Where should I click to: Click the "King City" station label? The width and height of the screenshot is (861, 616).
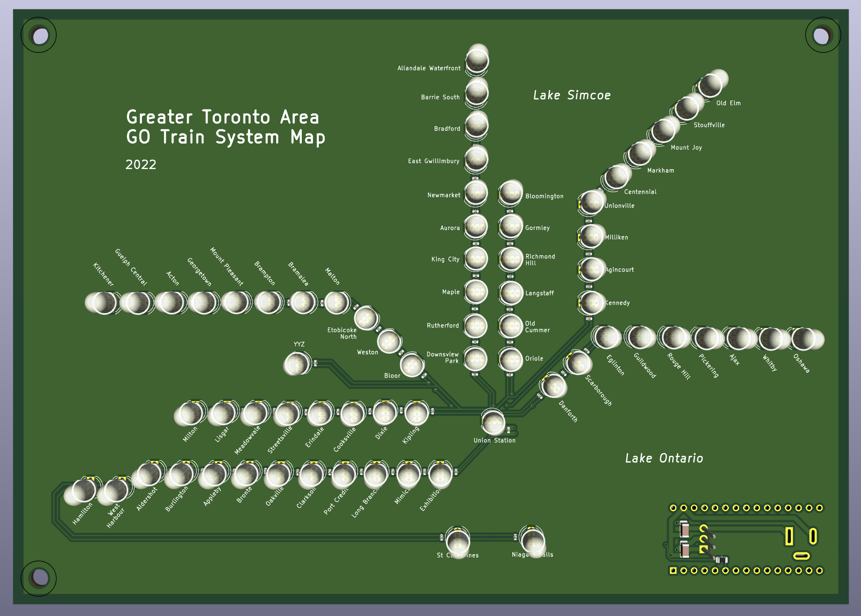tap(445, 259)
